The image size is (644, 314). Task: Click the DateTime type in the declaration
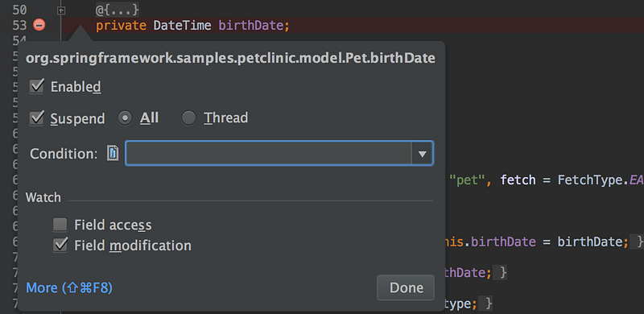tap(182, 26)
